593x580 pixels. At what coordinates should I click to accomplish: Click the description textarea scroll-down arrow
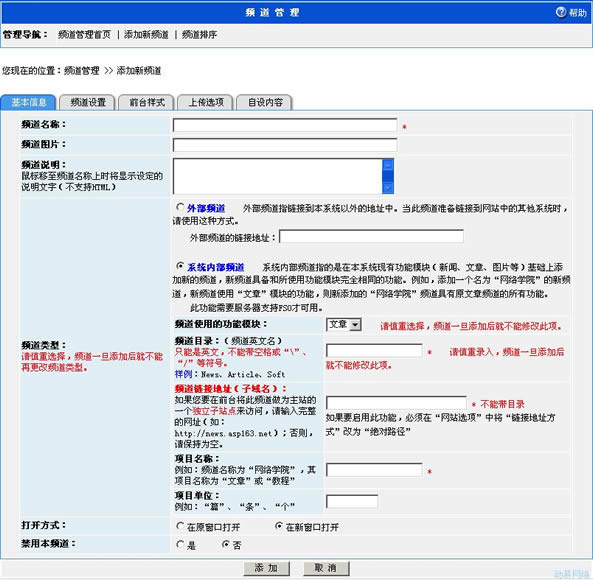click(388, 188)
